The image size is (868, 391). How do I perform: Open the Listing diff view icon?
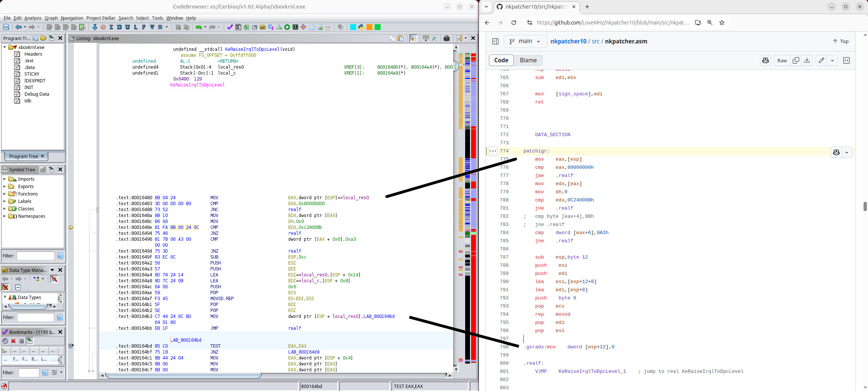coord(434,38)
